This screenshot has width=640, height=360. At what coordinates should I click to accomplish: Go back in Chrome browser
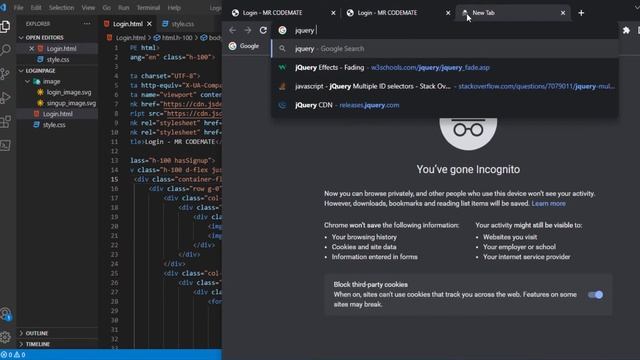(x=232, y=30)
